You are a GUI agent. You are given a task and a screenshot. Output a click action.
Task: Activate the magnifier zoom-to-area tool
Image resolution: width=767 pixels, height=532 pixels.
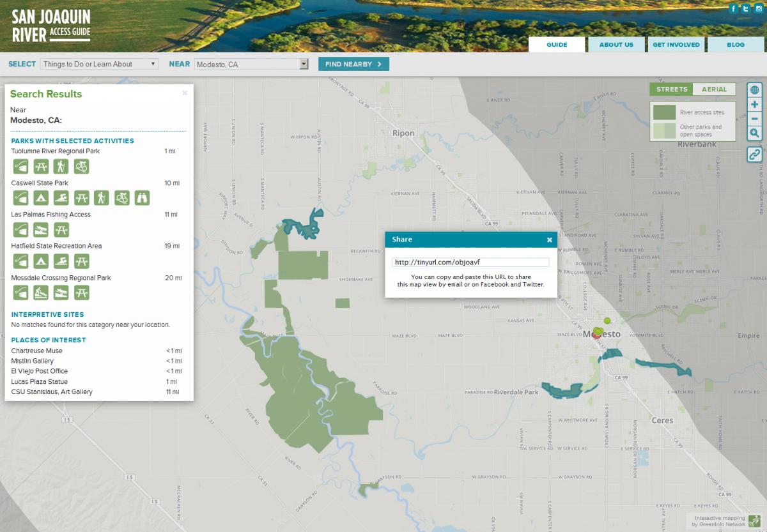[x=755, y=133]
